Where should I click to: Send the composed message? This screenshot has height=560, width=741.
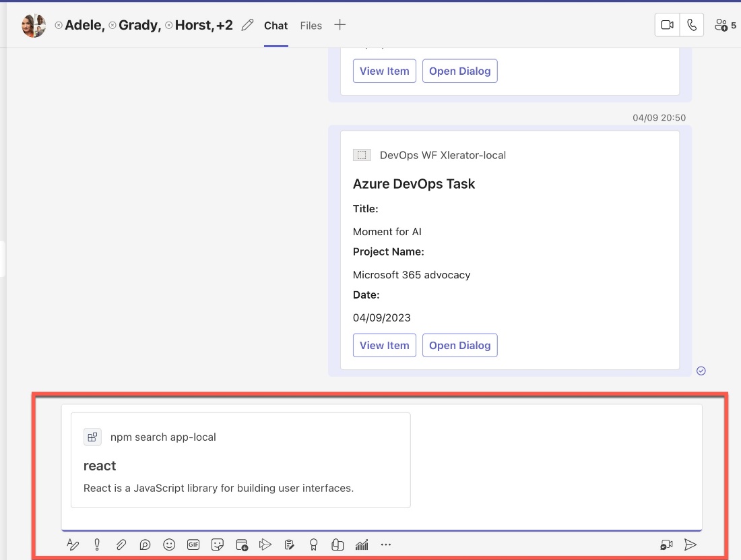[690, 544]
